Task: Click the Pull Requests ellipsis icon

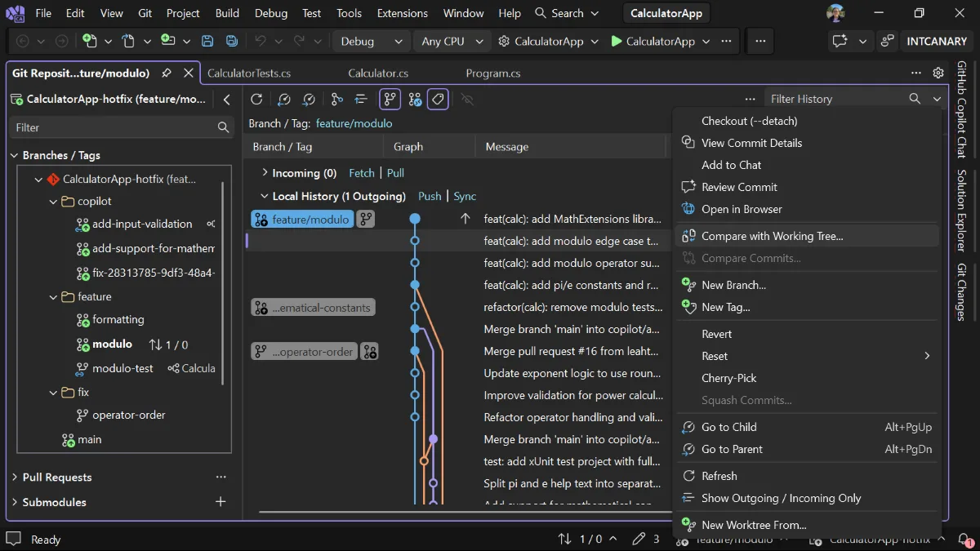Action: coord(220,477)
